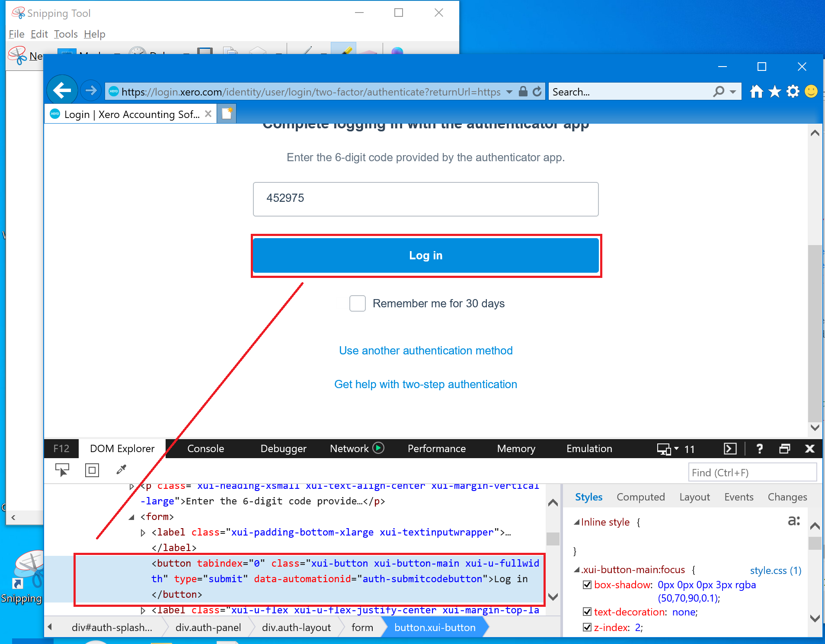Check Remember me for 30 days
The height and width of the screenshot is (644, 825).
(x=358, y=303)
